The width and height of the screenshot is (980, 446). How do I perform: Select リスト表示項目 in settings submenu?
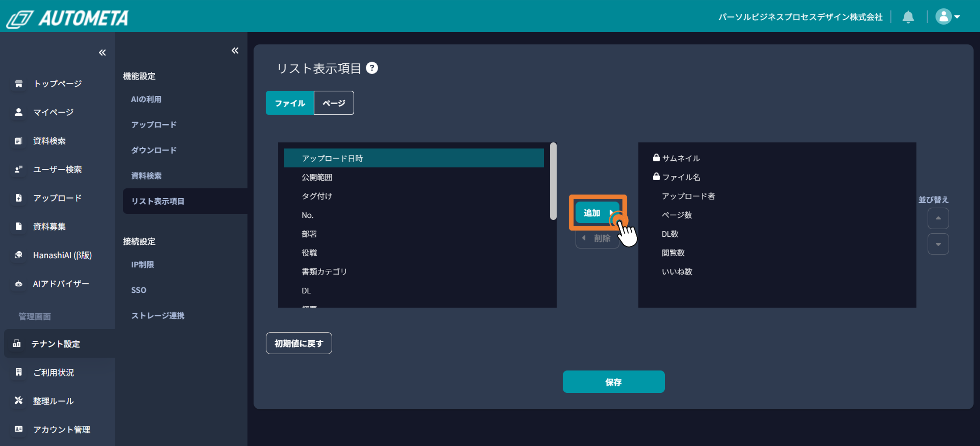click(185, 201)
